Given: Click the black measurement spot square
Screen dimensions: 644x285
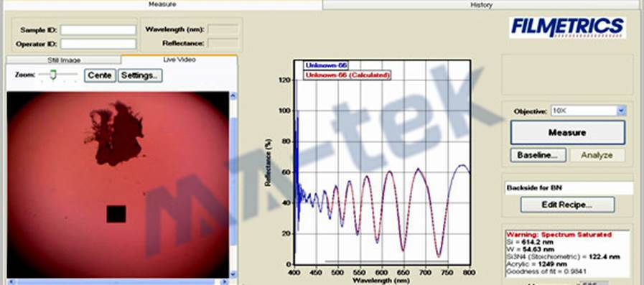Looking at the screenshot, I should (116, 214).
